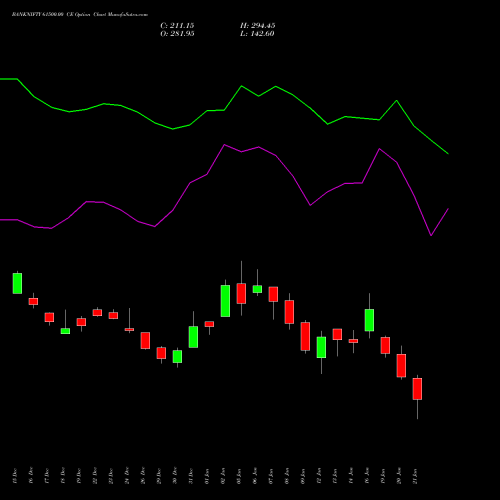Click the 26 Dec date label
The width and height of the screenshot is (500, 500).
click(142, 476)
